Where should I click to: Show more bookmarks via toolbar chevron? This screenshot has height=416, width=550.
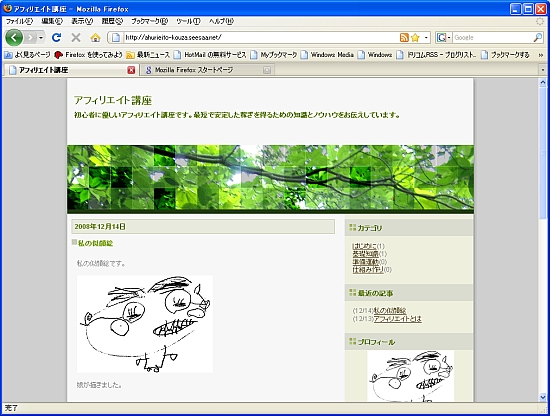click(541, 55)
